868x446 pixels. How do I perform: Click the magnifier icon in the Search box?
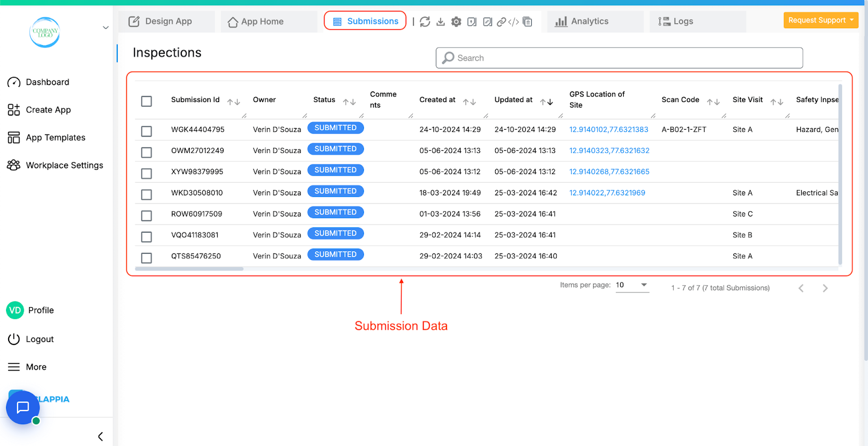tap(448, 58)
